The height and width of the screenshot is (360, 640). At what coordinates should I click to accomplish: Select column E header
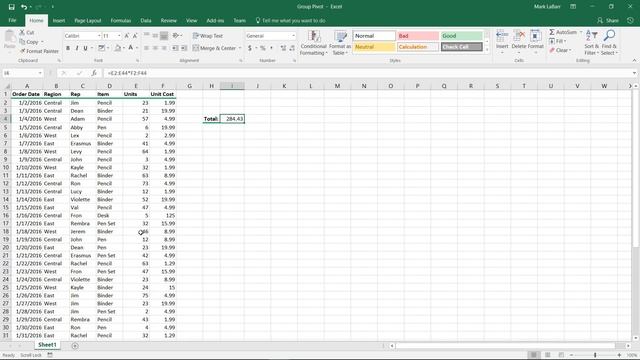tap(136, 86)
